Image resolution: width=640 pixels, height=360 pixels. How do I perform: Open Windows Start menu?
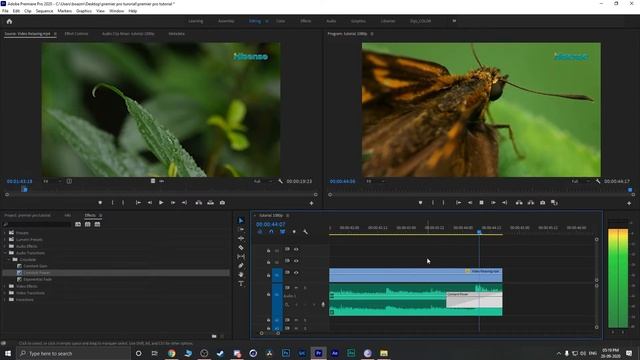8,353
